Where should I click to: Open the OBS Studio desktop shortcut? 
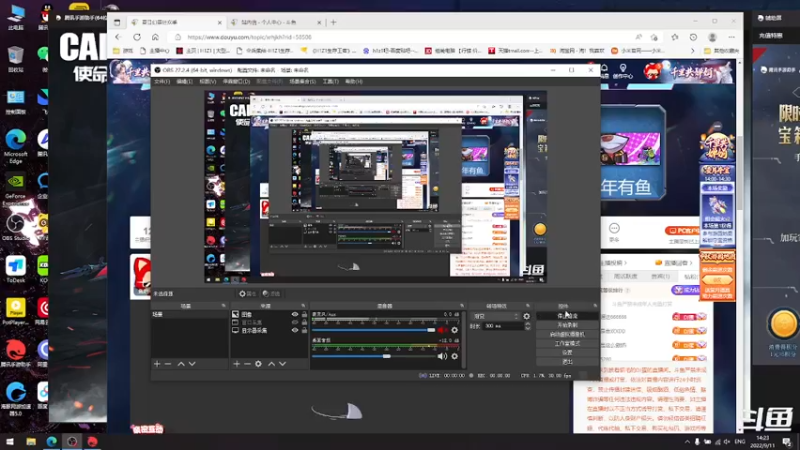click(x=15, y=228)
